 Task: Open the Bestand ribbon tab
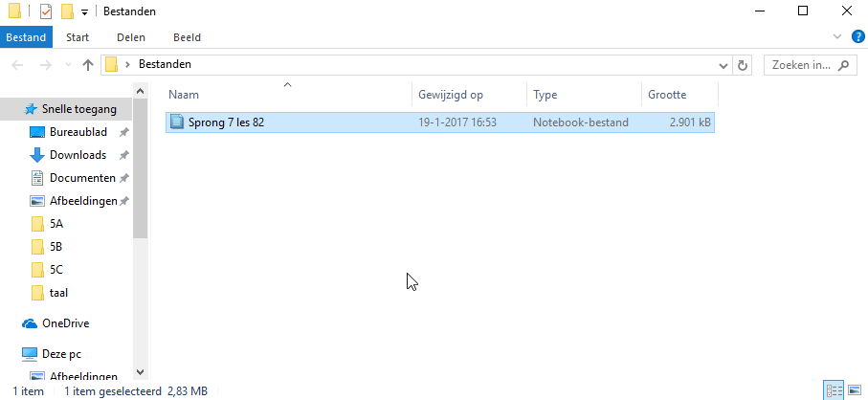tap(26, 37)
